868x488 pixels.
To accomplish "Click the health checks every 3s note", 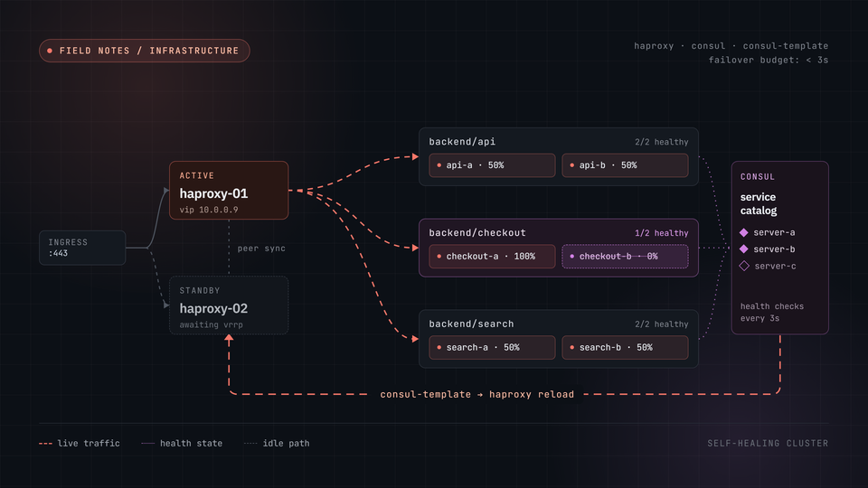I will (771, 313).
